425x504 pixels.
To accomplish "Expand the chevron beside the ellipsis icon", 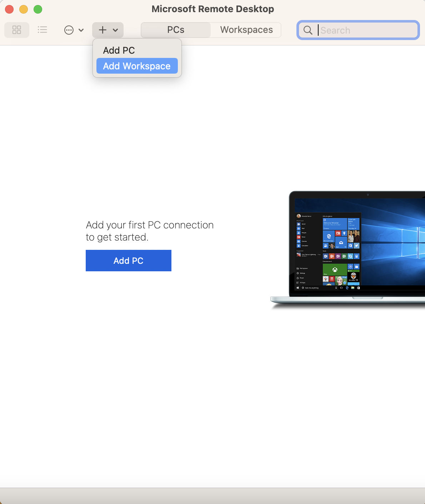I will pos(81,30).
